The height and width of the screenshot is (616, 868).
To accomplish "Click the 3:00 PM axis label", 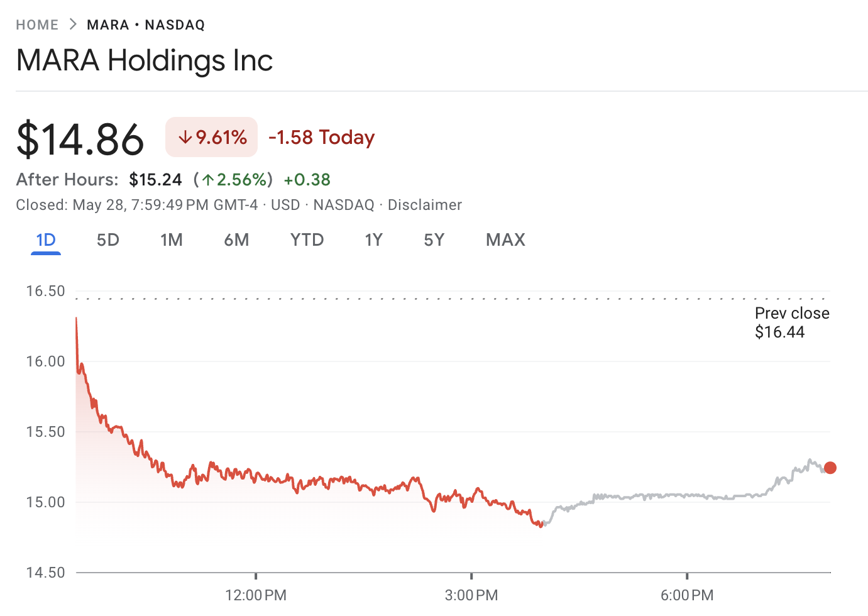I will click(x=471, y=595).
